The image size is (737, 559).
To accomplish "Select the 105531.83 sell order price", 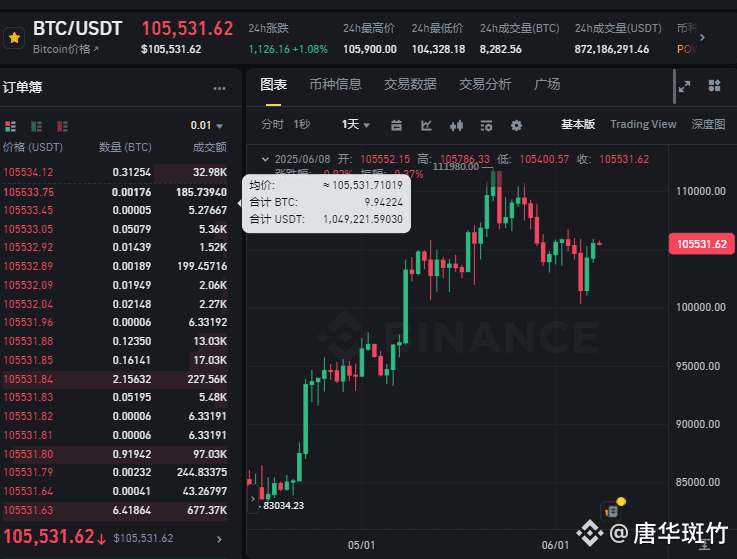I will point(28,397).
